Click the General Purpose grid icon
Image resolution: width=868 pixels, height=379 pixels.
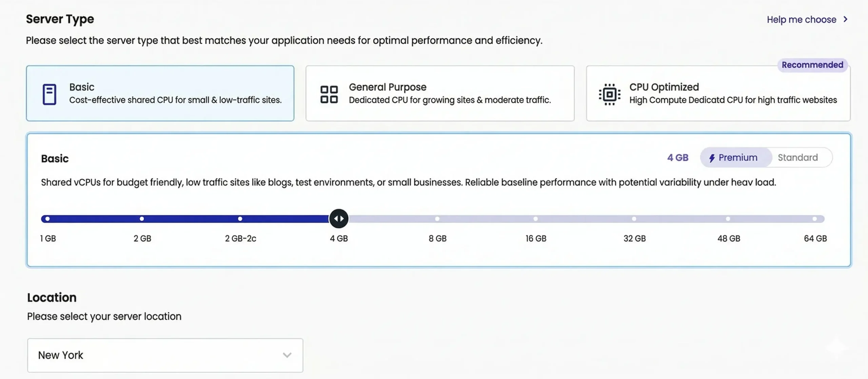tap(329, 94)
